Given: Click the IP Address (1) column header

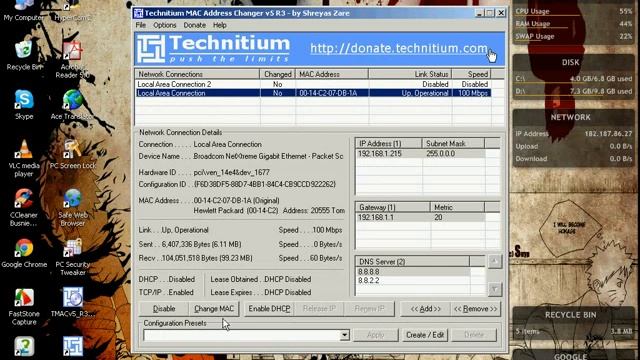Looking at the screenshot, I should click(389, 144).
